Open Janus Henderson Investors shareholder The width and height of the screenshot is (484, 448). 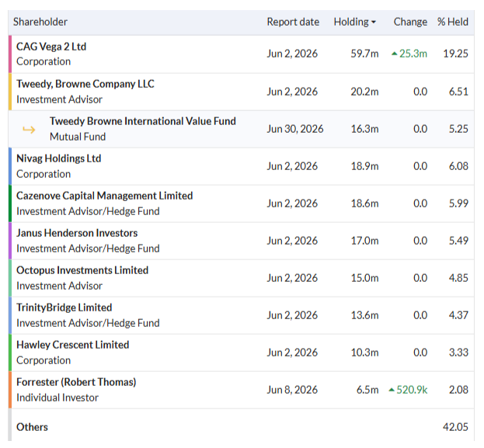[x=77, y=233]
